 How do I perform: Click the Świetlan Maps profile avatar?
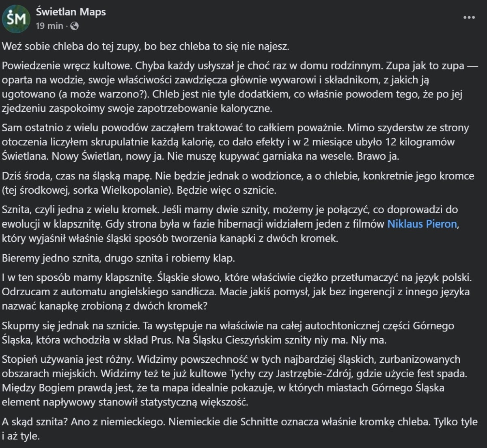16,18
